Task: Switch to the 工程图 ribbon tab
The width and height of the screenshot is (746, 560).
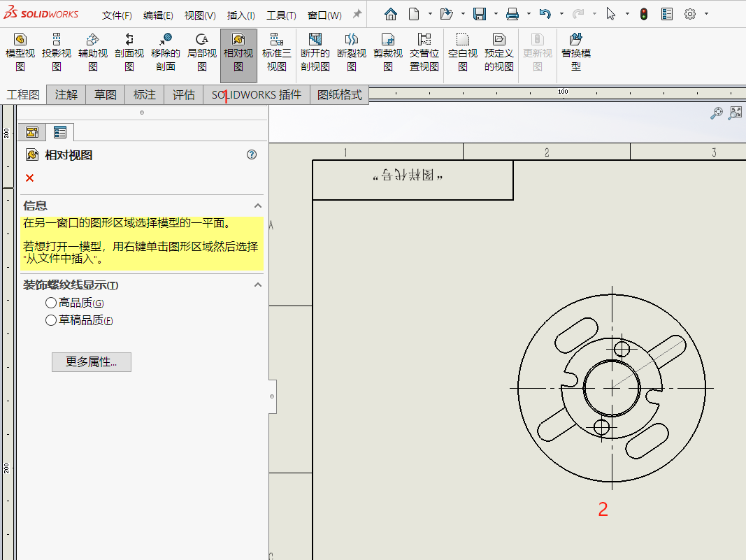Action: [23, 94]
